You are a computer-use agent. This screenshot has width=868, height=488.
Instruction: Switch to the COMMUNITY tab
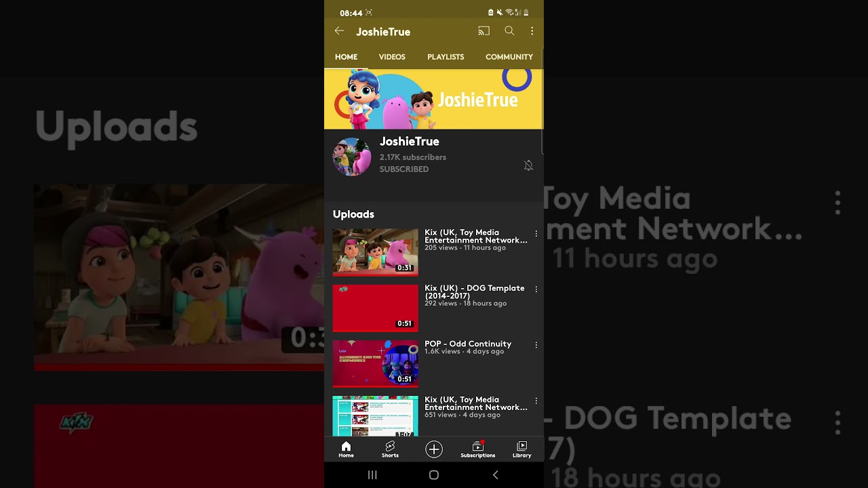click(x=509, y=57)
